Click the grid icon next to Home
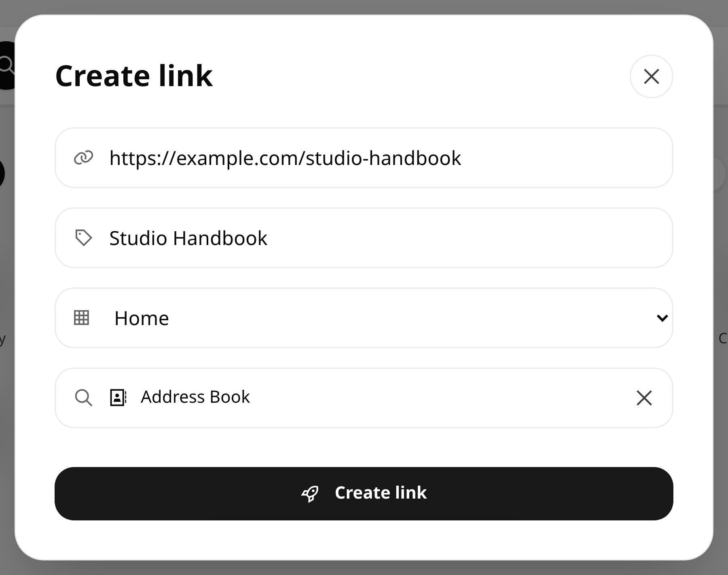 [82, 318]
